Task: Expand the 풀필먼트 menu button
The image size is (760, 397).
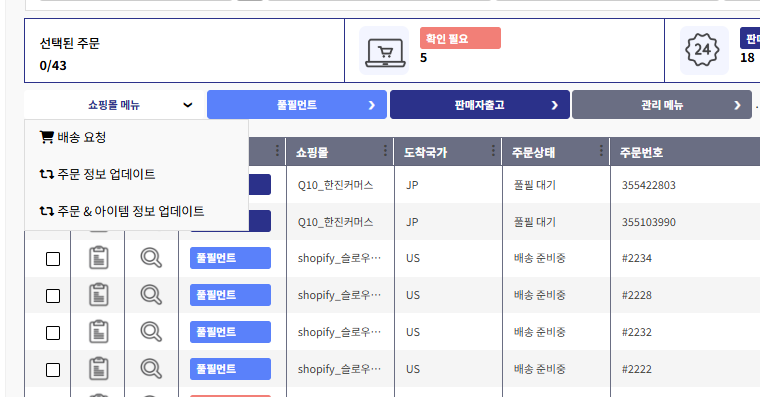Action: (x=297, y=105)
